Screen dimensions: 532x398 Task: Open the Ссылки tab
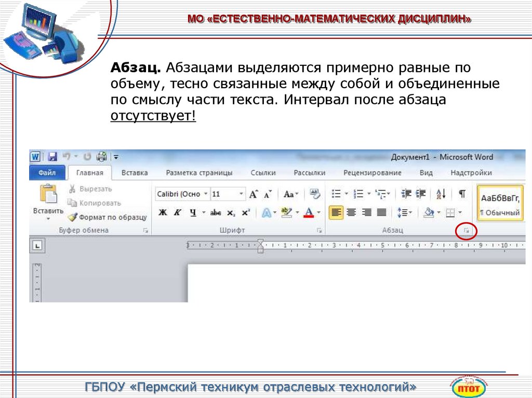(263, 173)
